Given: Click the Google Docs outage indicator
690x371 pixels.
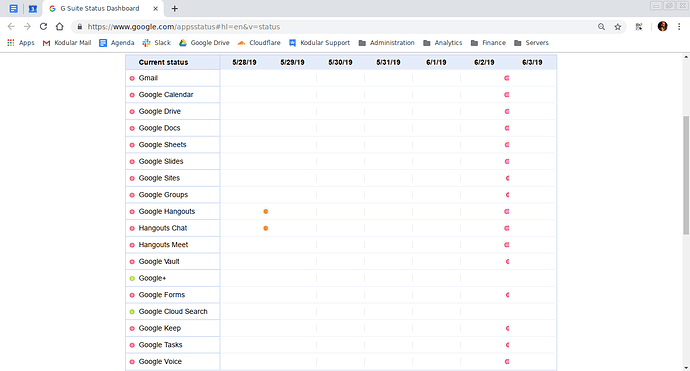Looking at the screenshot, I should 507,128.
